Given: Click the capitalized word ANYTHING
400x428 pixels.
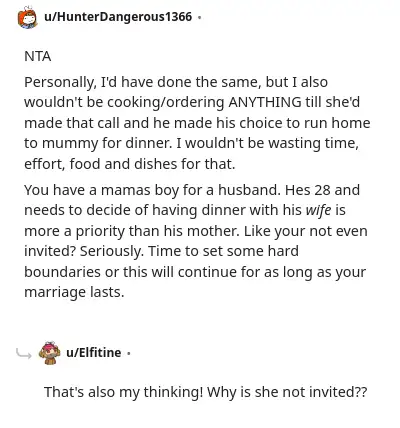Looking at the screenshot, I should [265, 102].
